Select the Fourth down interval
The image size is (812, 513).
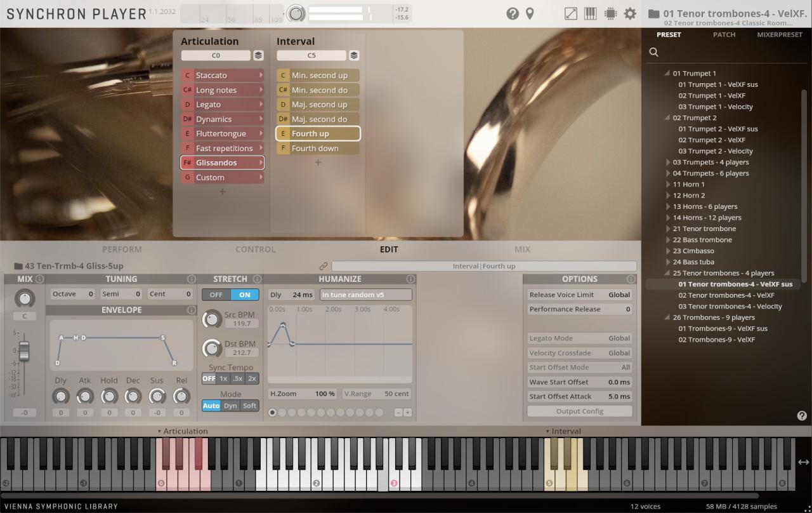(x=318, y=148)
